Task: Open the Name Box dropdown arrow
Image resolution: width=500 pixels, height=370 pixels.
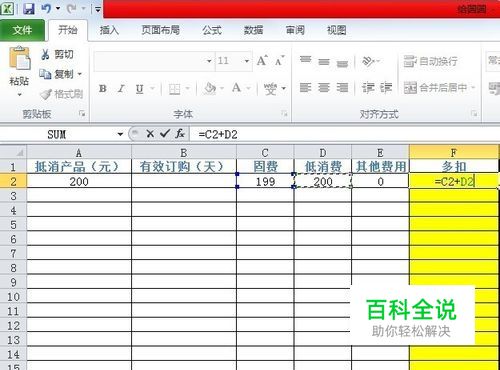Action: point(120,134)
